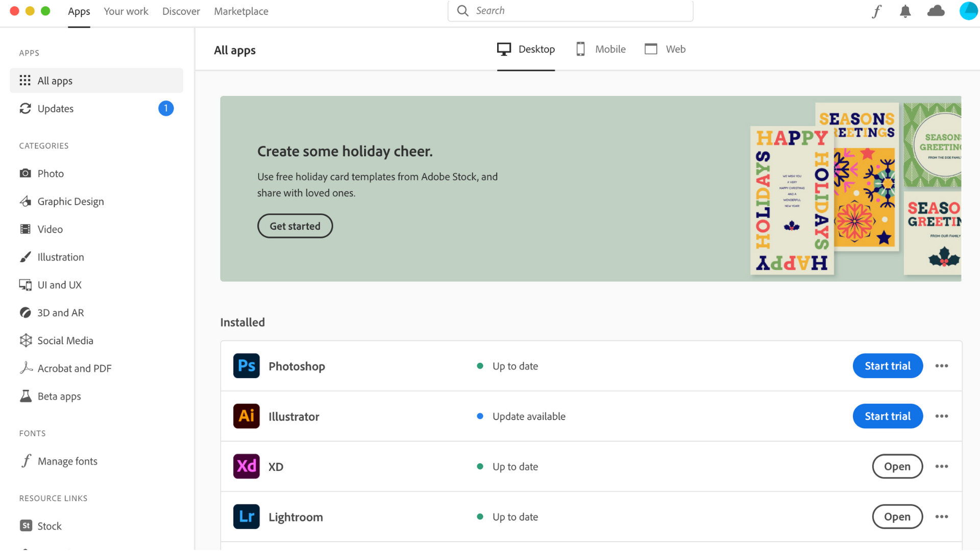Image resolution: width=980 pixels, height=551 pixels.
Task: Click Get started on holiday banner
Action: [x=295, y=226]
